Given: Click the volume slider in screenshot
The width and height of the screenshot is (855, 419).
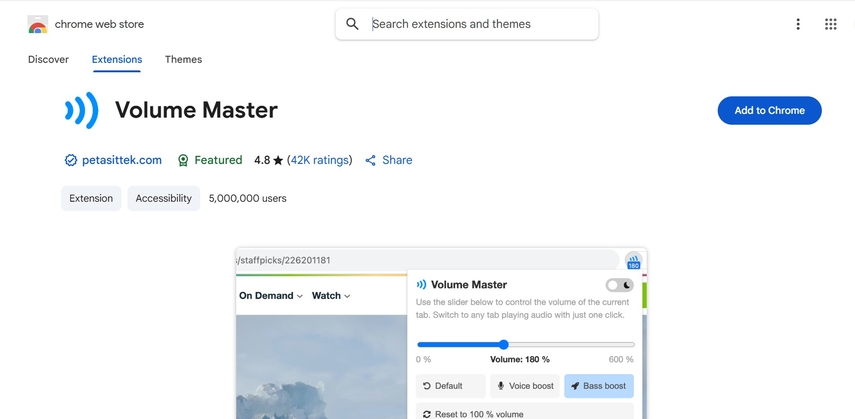Looking at the screenshot, I should pyautogui.click(x=526, y=344).
